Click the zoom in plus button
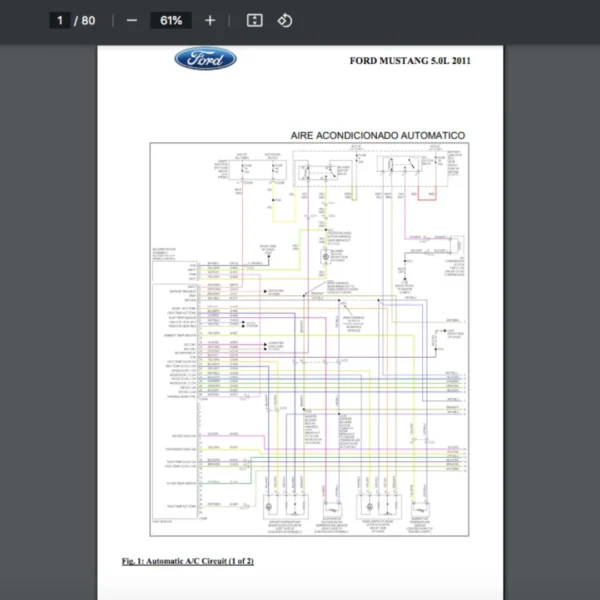Screen dimensions: 600x600 point(209,20)
